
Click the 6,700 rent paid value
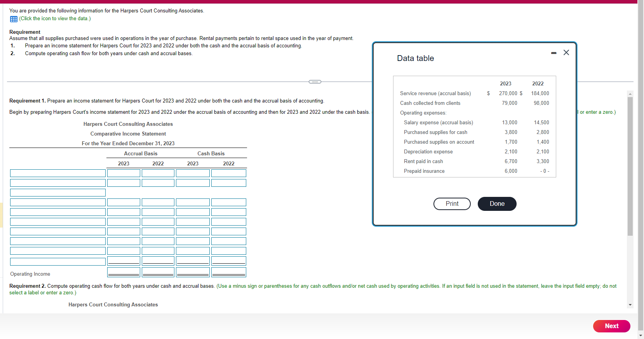pos(511,162)
